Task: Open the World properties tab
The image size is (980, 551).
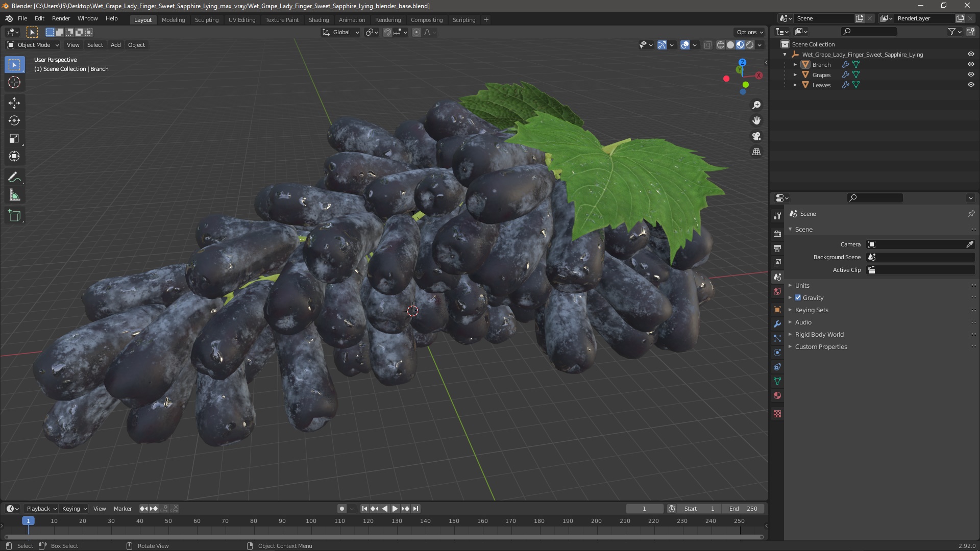Action: point(777,291)
